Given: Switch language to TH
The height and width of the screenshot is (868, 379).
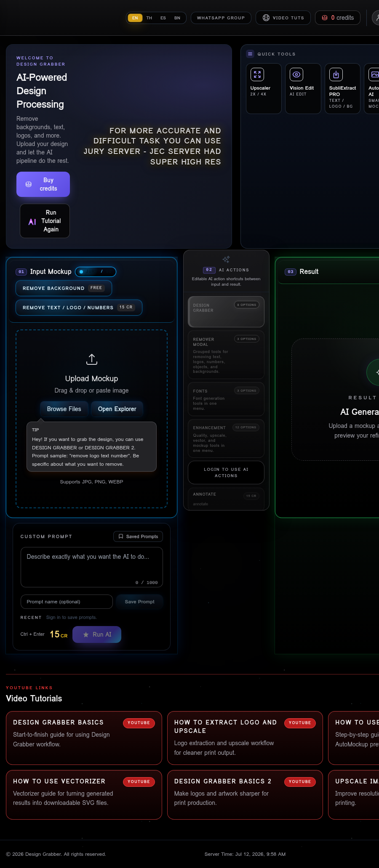Looking at the screenshot, I should pos(149,18).
